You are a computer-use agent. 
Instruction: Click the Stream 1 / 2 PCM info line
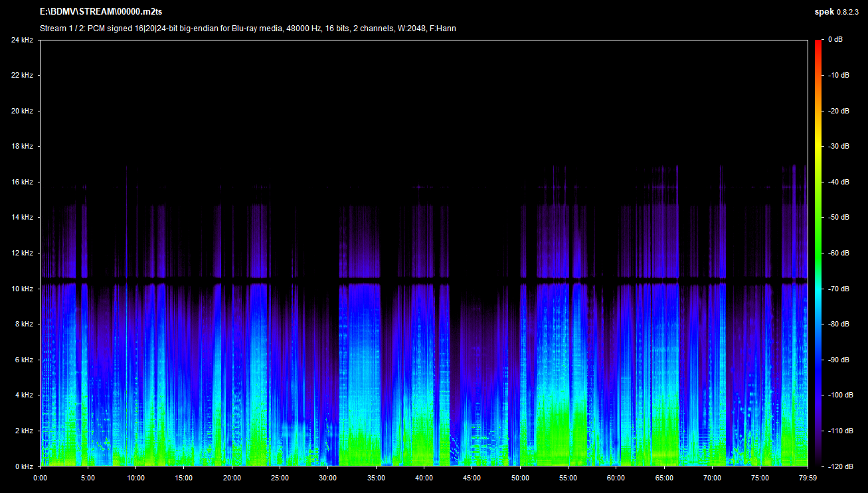click(x=248, y=29)
